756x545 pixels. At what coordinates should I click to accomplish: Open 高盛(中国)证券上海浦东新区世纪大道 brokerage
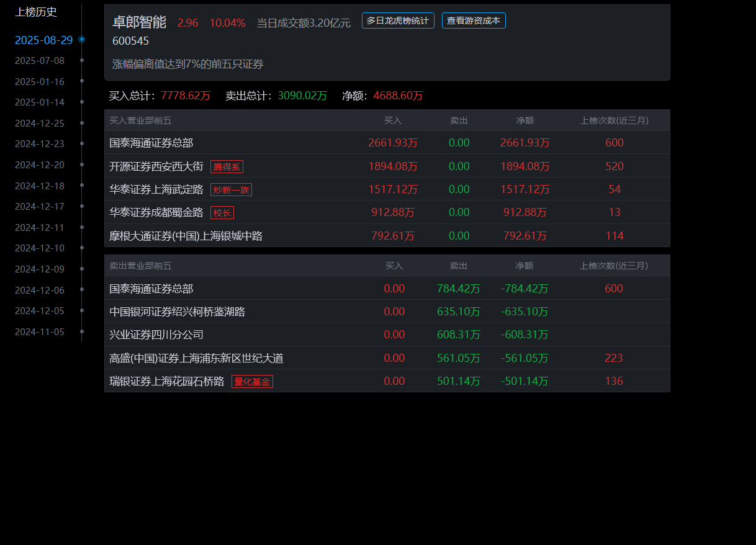(196, 358)
